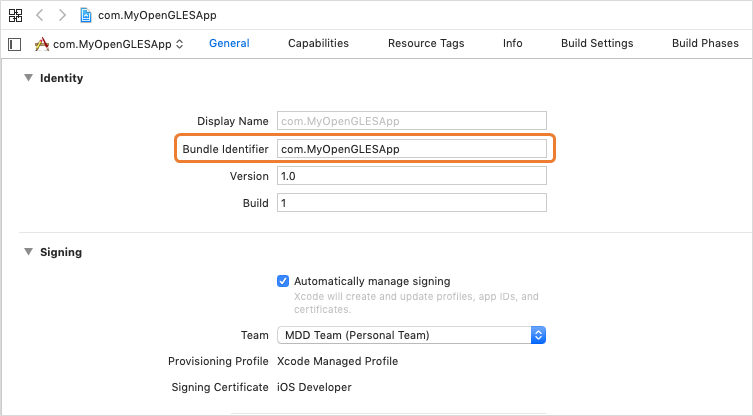Image resolution: width=753 pixels, height=416 pixels.
Task: Open the com.MyOpenGLESApp target selector dropdown
Action: 116,44
